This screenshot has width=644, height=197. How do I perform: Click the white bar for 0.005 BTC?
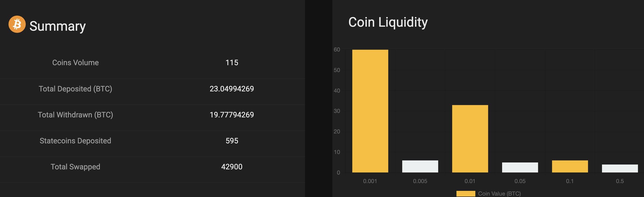420,166
